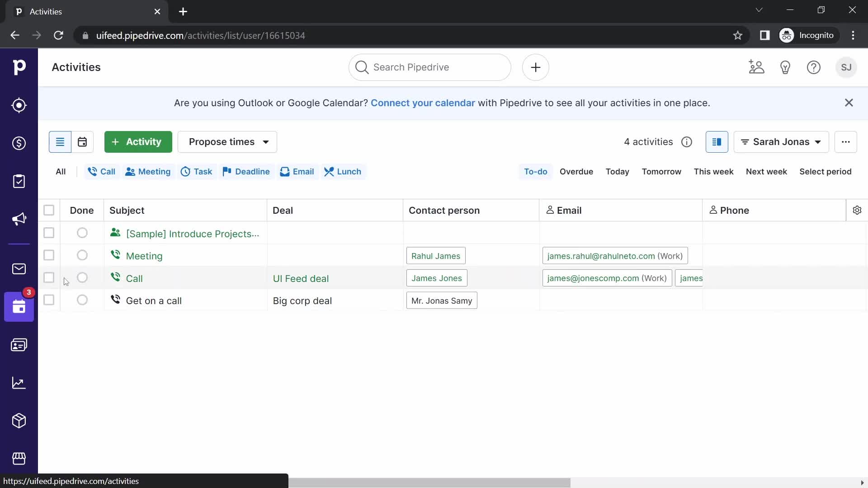
Task: Open Projects clipboard icon in sidebar
Action: point(19,181)
